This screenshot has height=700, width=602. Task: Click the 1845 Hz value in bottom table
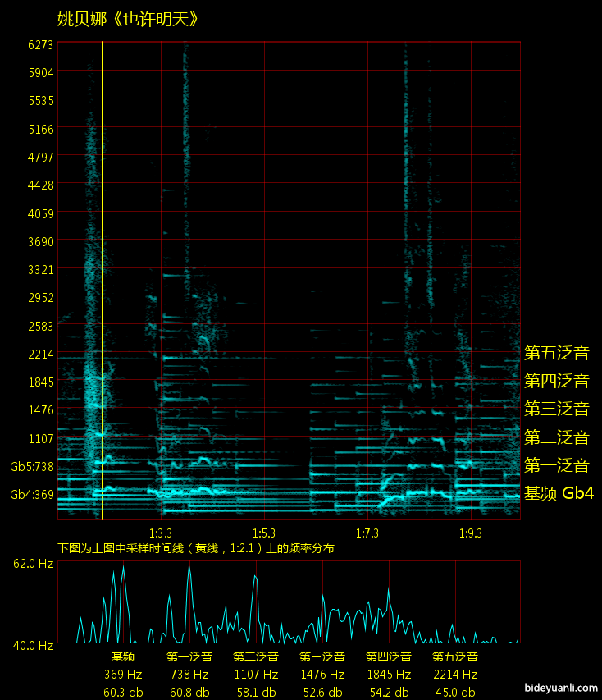pyautogui.click(x=389, y=675)
